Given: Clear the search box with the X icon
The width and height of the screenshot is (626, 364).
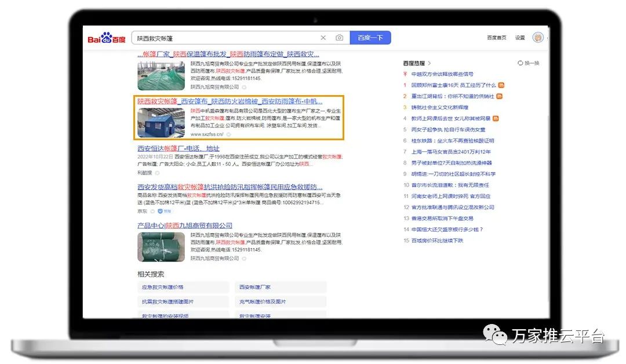Looking at the screenshot, I should click(x=323, y=38).
